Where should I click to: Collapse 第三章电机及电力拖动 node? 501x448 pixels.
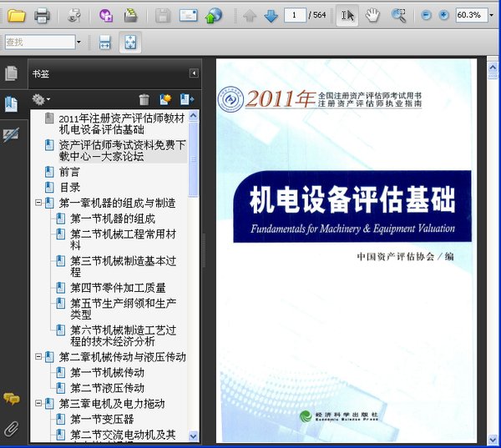coord(38,403)
